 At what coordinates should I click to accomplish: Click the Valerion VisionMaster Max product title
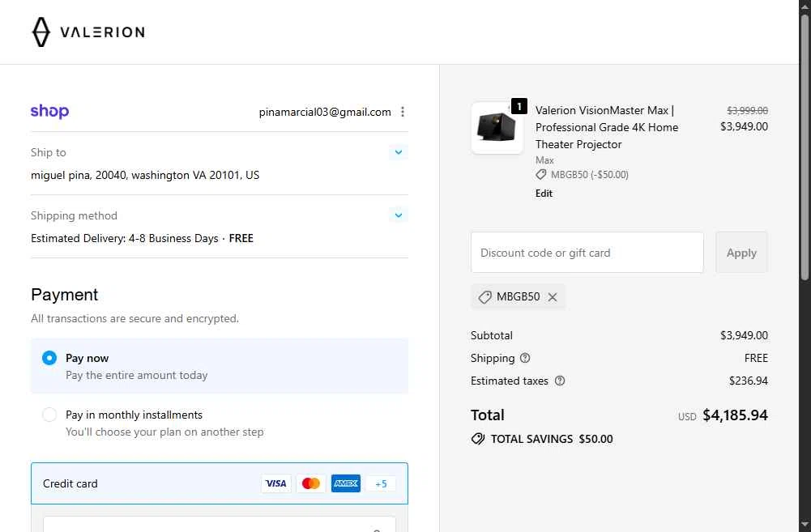point(607,127)
